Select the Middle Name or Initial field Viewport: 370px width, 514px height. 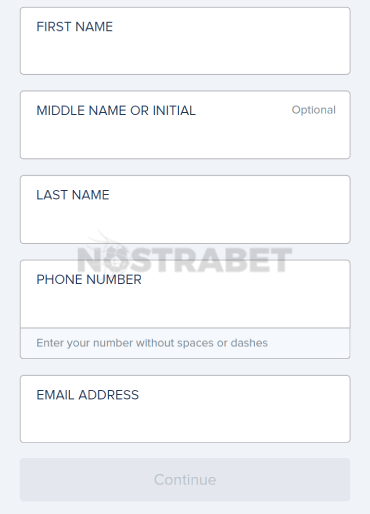tap(185, 125)
